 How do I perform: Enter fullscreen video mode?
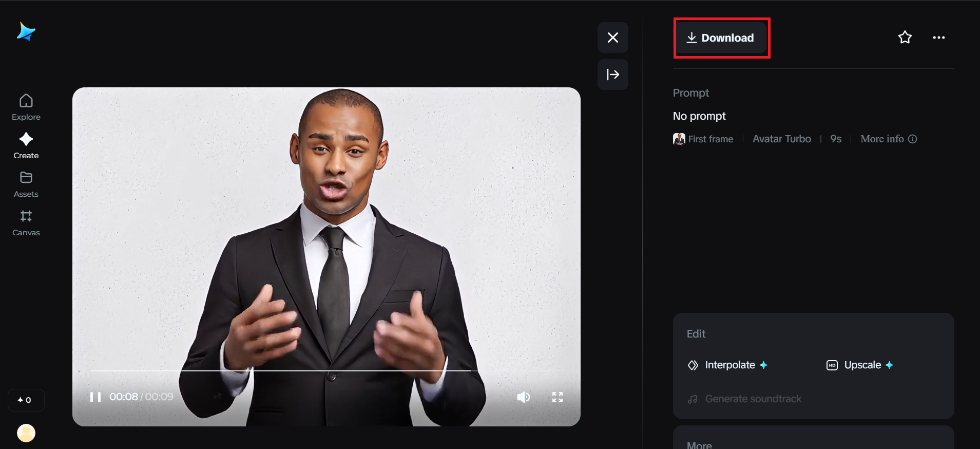(x=558, y=397)
